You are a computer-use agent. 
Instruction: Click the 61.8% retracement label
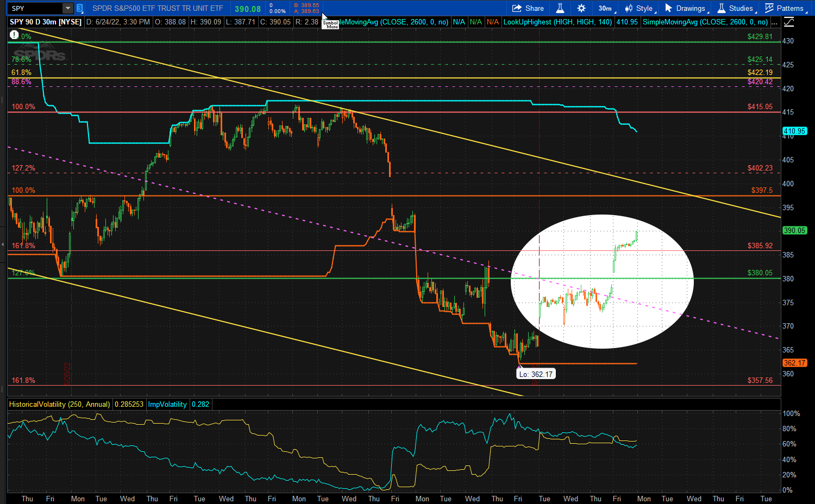(x=22, y=72)
